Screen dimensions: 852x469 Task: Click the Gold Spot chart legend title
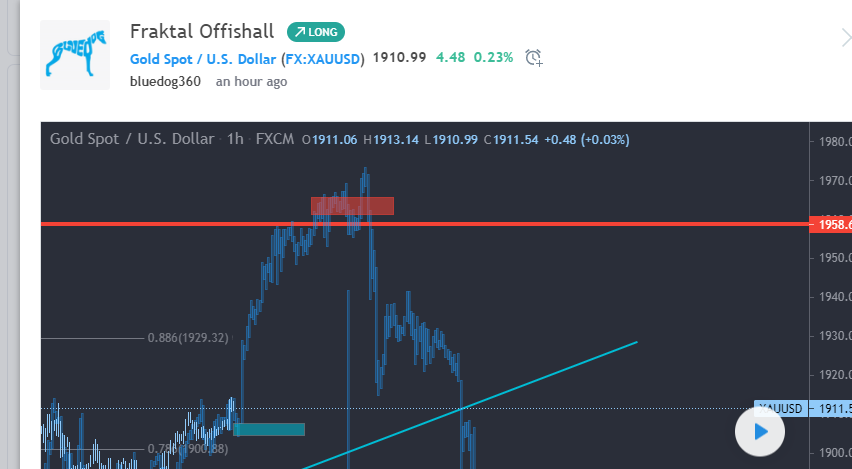coord(132,139)
